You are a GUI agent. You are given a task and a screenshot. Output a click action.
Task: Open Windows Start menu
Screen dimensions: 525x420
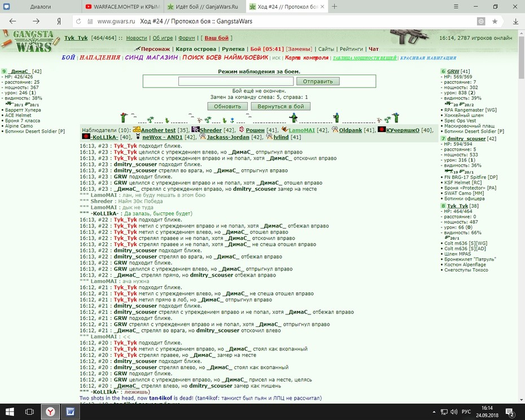pos(10,412)
